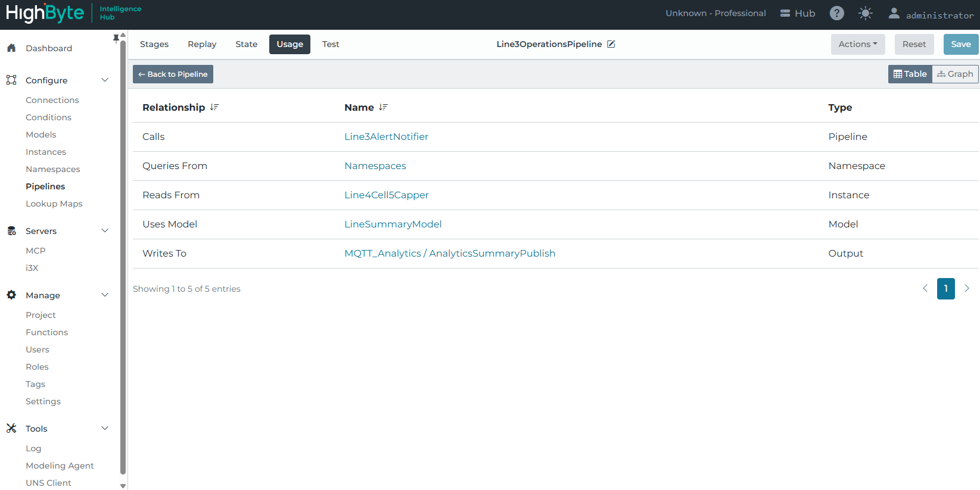This screenshot has width=980, height=490.
Task: Click sidebar scrollbar down arrow
Action: (x=123, y=486)
